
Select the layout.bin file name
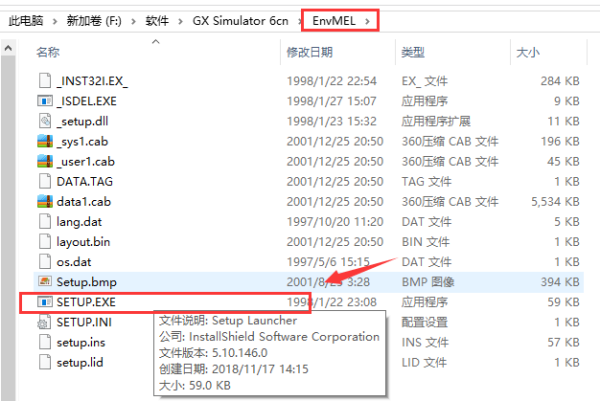tap(83, 242)
